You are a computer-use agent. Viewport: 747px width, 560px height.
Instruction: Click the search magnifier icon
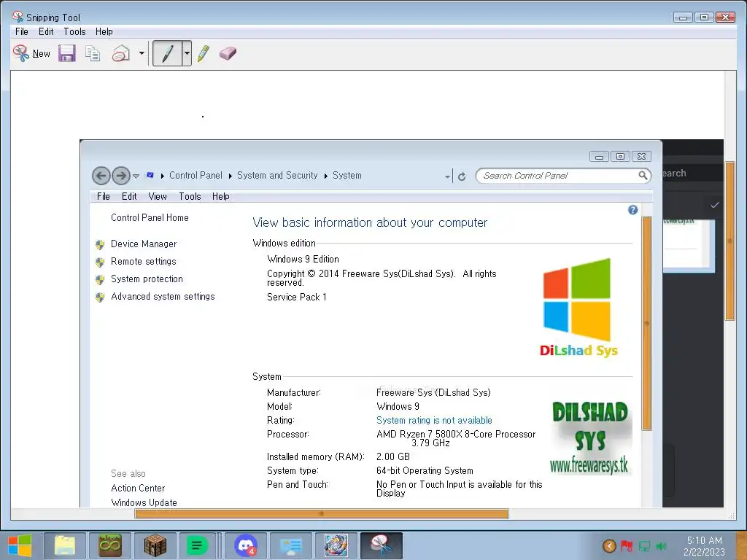coord(643,175)
